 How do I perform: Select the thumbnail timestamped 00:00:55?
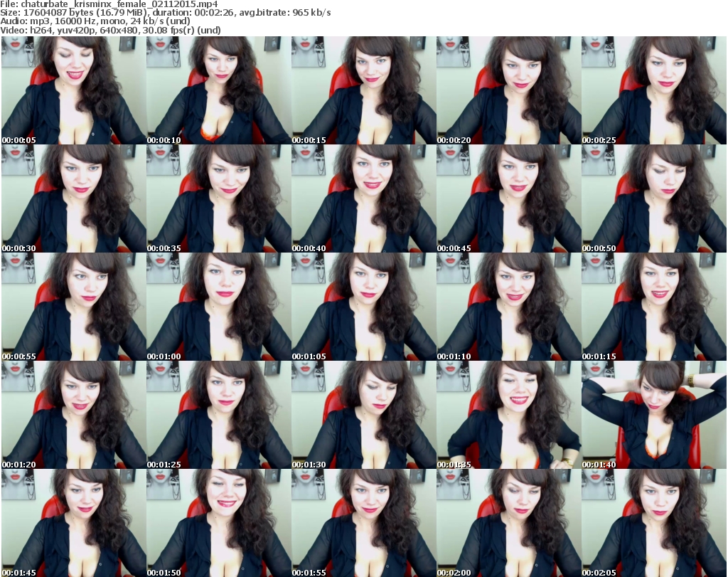tap(74, 307)
